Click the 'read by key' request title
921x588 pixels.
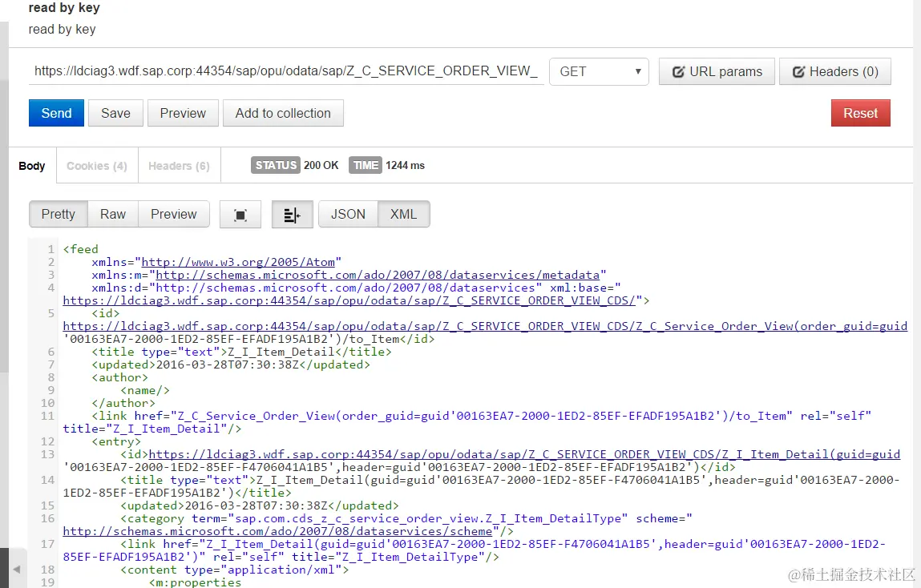(x=64, y=8)
